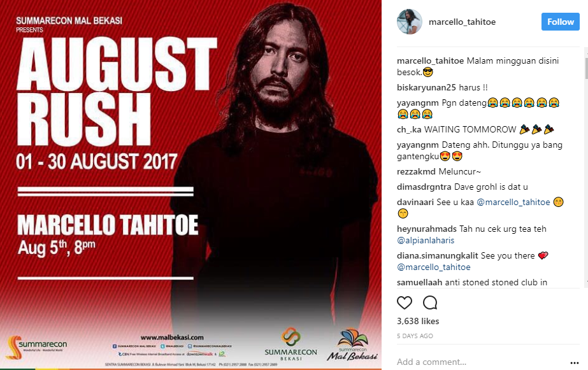This screenshot has height=370, width=588.
Task: Click the August Rush poster image
Action: tap(190, 185)
